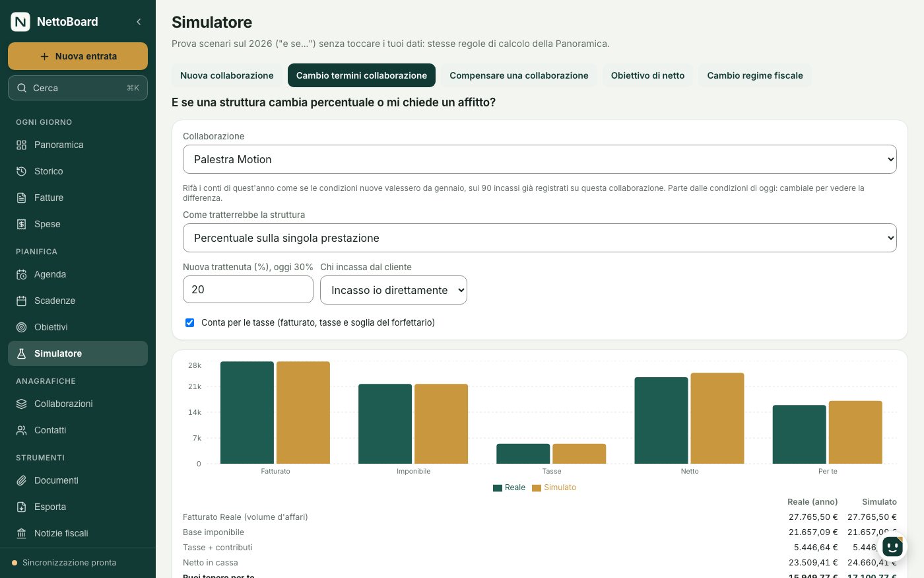The image size is (924, 578).
Task: Open Compensare una collaborazione tab
Action: tap(519, 75)
